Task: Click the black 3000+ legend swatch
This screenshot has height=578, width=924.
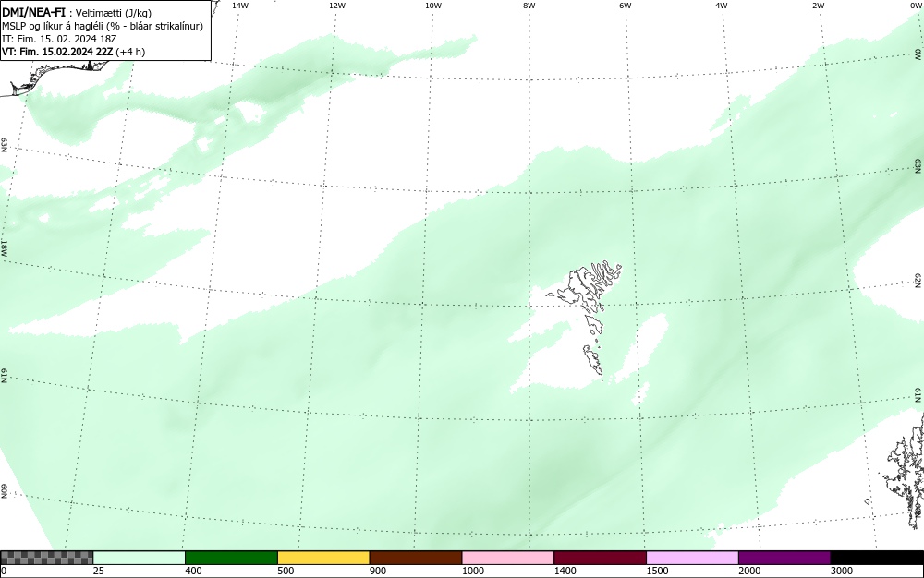Action: click(x=877, y=558)
